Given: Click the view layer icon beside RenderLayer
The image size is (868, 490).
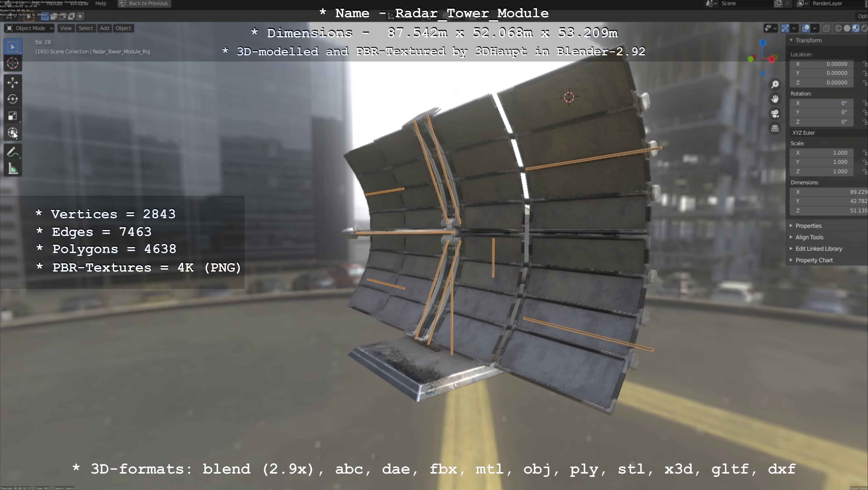Looking at the screenshot, I should click(x=803, y=3).
